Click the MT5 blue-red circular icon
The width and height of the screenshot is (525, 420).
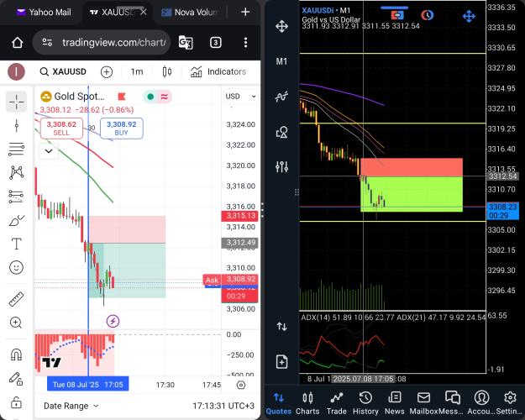[427, 15]
